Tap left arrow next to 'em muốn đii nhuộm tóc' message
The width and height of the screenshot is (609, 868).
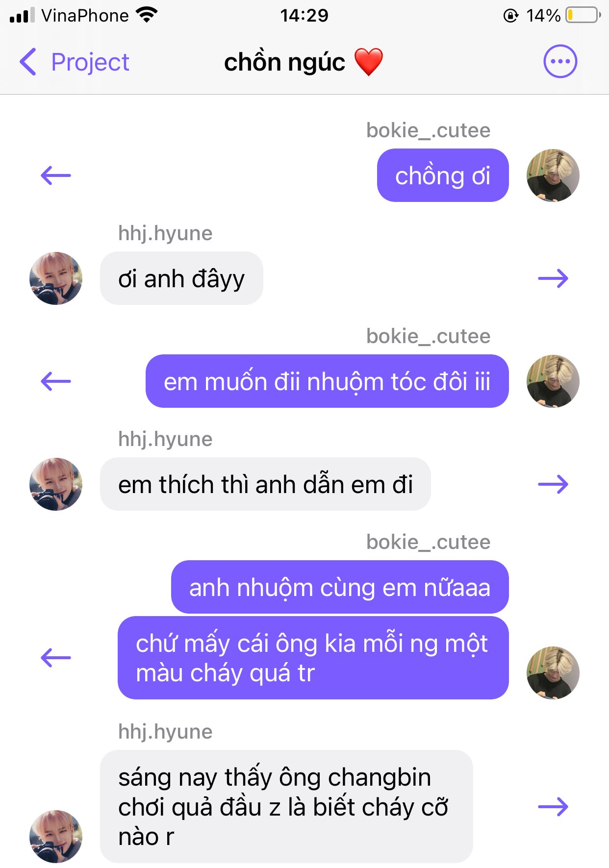tap(56, 381)
